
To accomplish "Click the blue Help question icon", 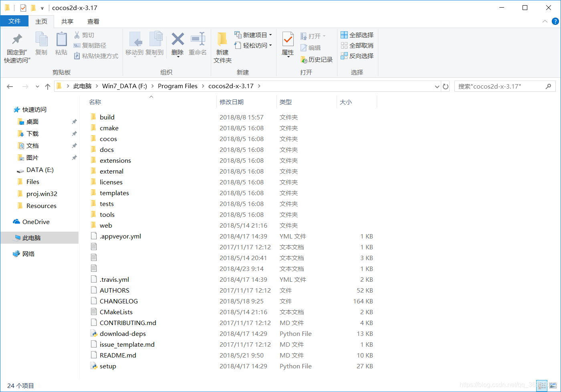I will click(x=555, y=21).
